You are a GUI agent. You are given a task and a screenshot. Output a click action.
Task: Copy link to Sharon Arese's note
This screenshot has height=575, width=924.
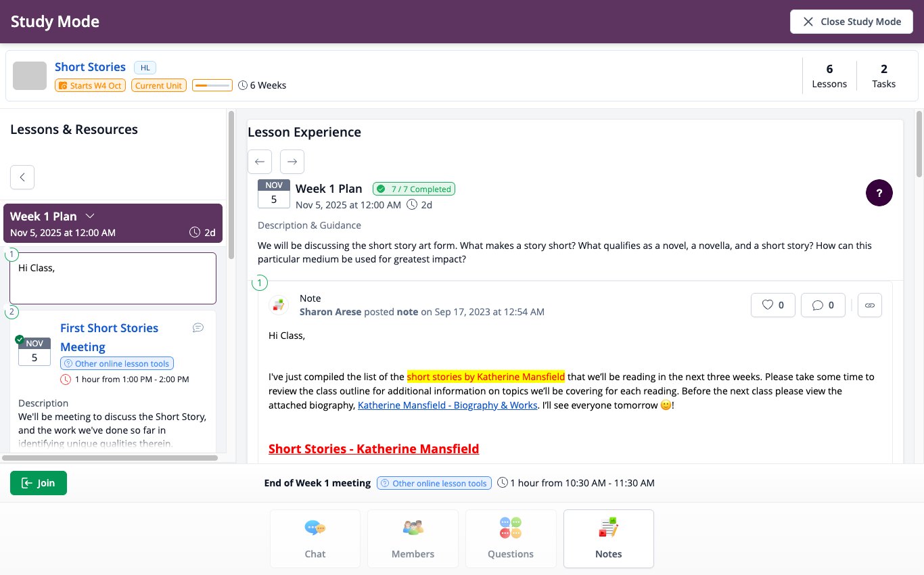[870, 305]
